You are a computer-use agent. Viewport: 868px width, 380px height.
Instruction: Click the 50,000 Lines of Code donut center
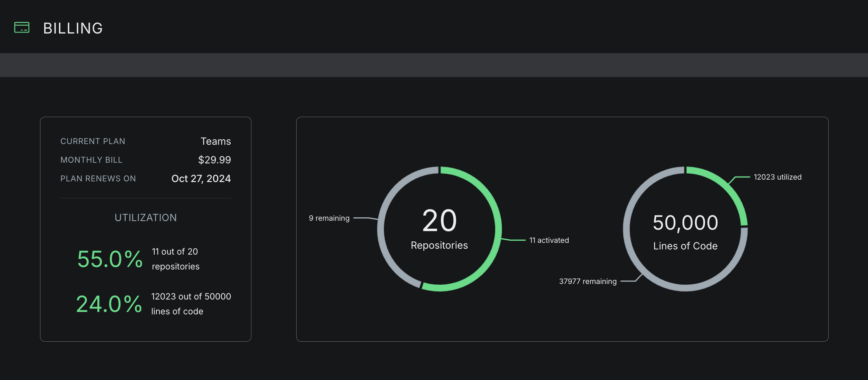(685, 231)
